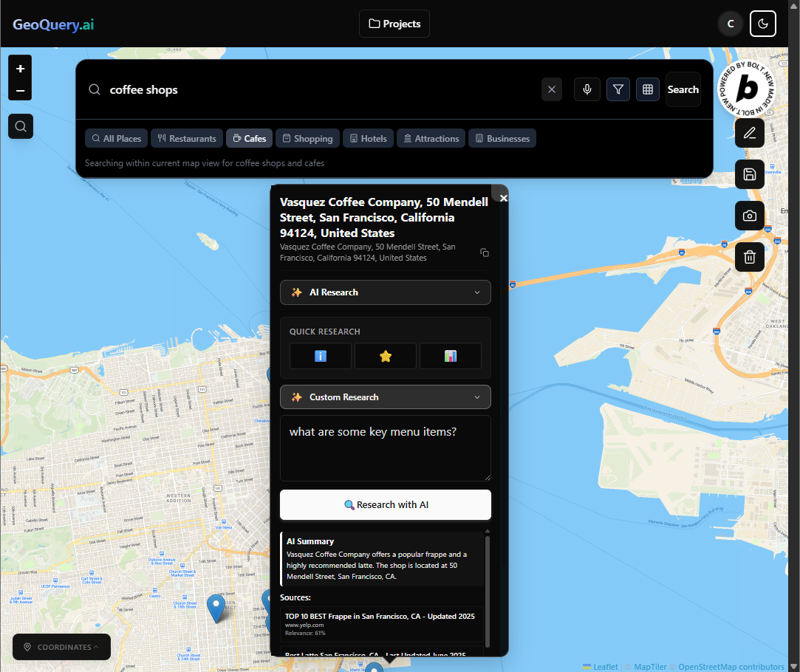Select the Shopping category
The height and width of the screenshot is (672, 800).
307,138
